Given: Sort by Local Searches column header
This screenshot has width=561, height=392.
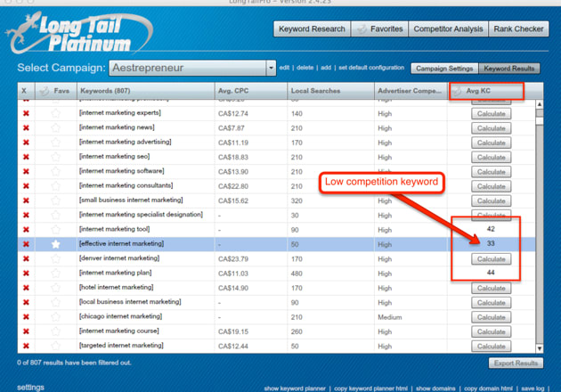Looking at the screenshot, I should pos(330,91).
